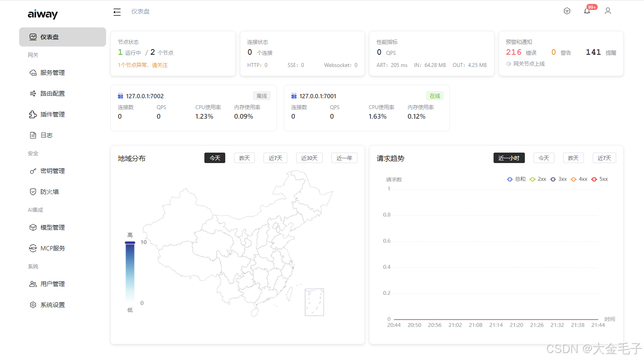Click the aiway logo
The width and height of the screenshot is (644, 360).
(43, 14)
